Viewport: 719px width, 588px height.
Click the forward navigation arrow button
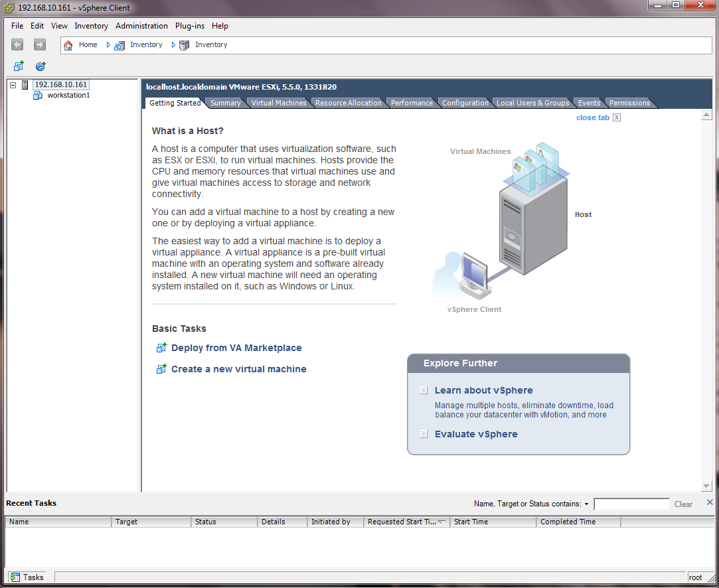(40, 44)
